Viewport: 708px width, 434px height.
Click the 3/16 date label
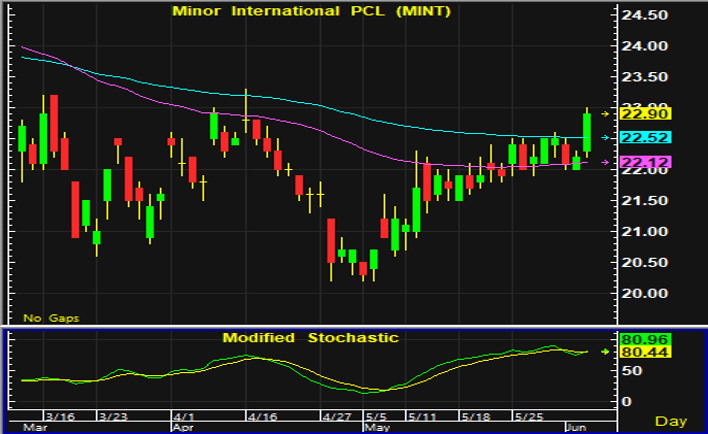point(61,416)
